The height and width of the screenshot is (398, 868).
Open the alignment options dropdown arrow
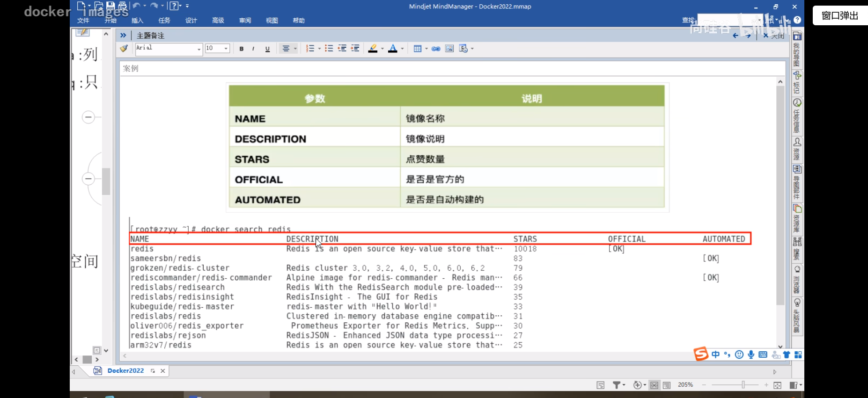pyautogui.click(x=295, y=49)
